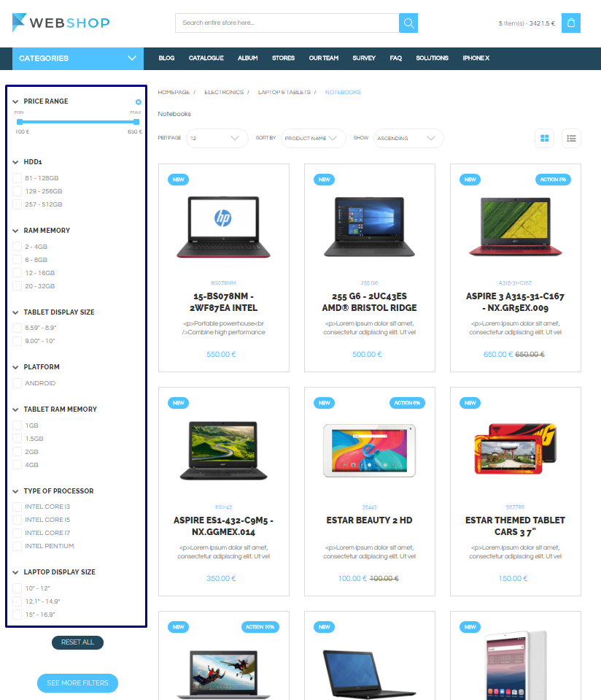Check 15" - 16.9" laptop display size

pos(18,615)
